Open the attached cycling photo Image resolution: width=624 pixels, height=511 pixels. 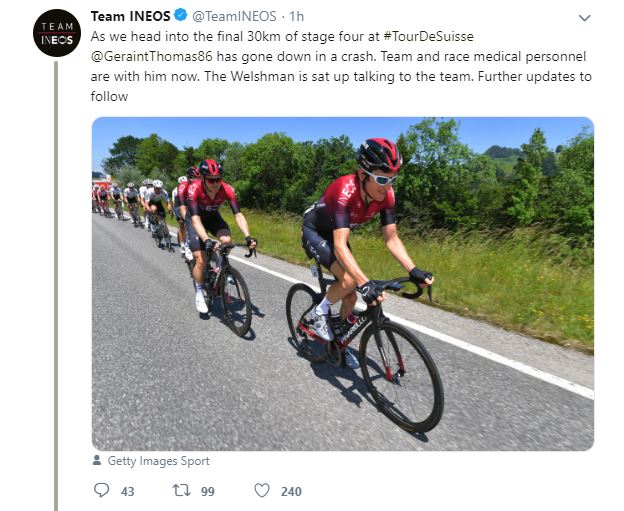[x=343, y=283]
